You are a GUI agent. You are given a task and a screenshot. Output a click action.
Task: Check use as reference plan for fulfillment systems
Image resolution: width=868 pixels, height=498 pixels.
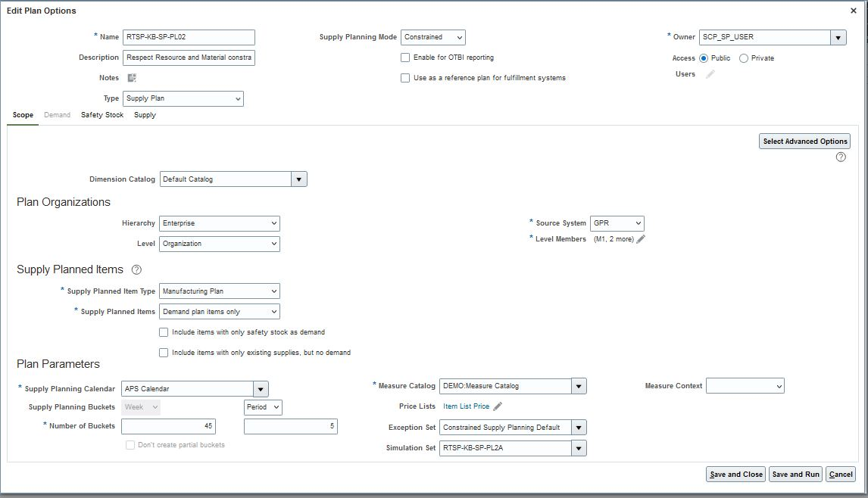pos(405,78)
